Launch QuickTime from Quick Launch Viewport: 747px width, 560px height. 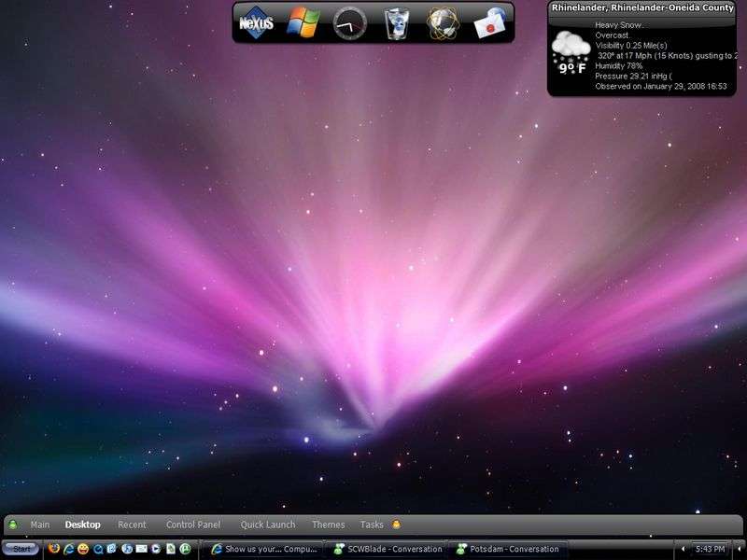point(98,549)
